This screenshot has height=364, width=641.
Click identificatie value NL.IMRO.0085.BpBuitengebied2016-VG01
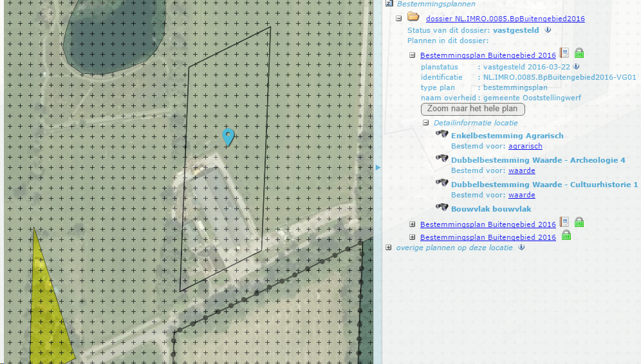tap(560, 77)
